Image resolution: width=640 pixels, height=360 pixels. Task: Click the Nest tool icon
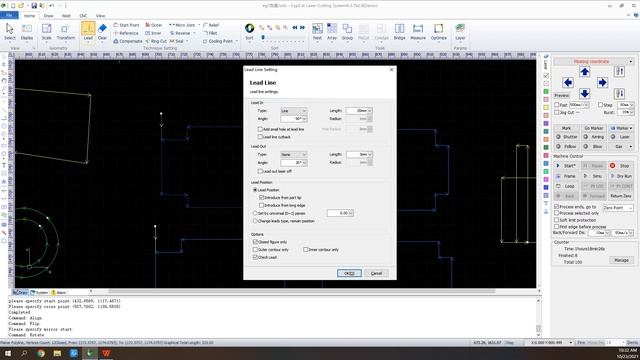(x=317, y=32)
